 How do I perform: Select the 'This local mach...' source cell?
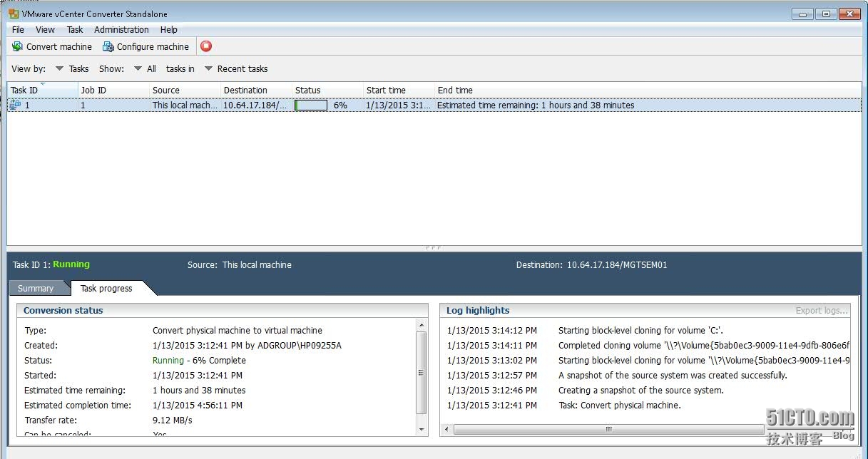(x=185, y=105)
